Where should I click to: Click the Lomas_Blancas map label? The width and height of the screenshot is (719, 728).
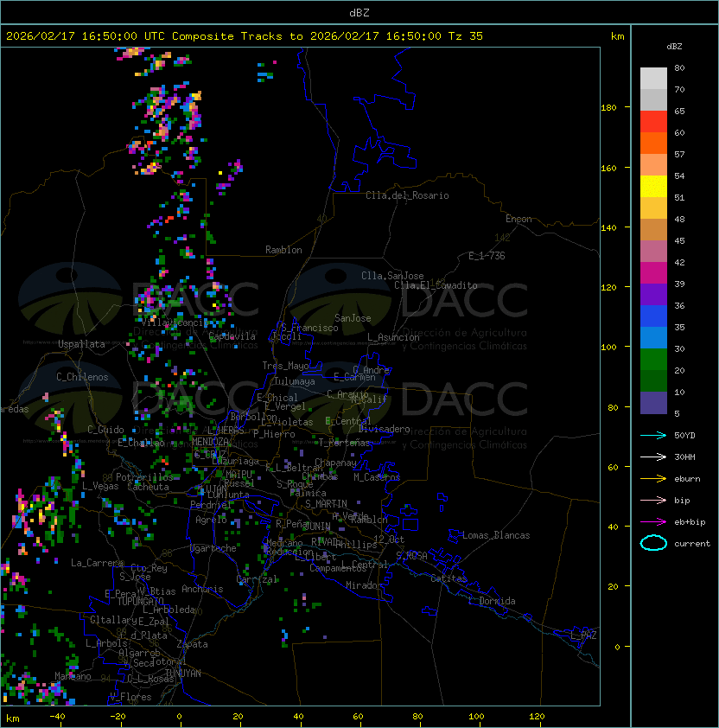(496, 535)
